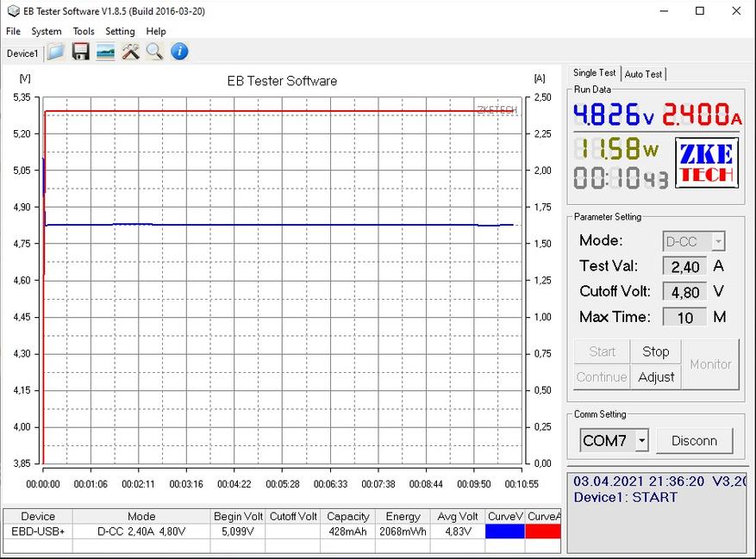The height and width of the screenshot is (559, 756).
Task: Click the Start button
Action: [603, 351]
